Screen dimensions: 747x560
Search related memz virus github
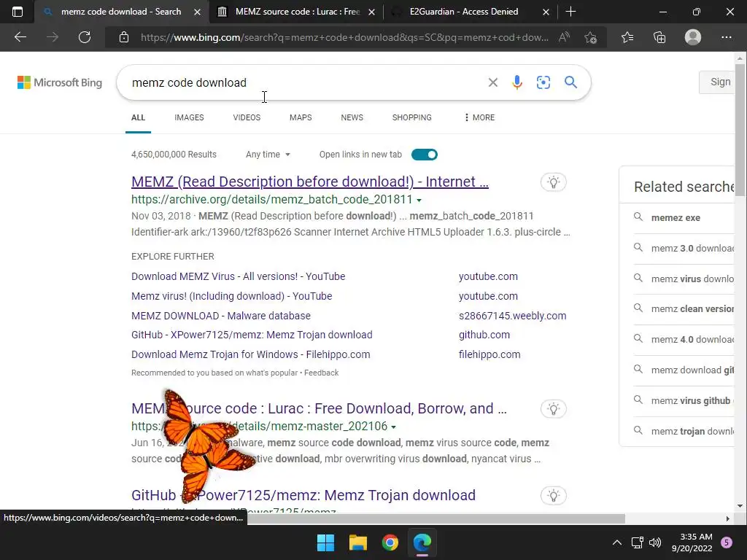[x=691, y=400]
